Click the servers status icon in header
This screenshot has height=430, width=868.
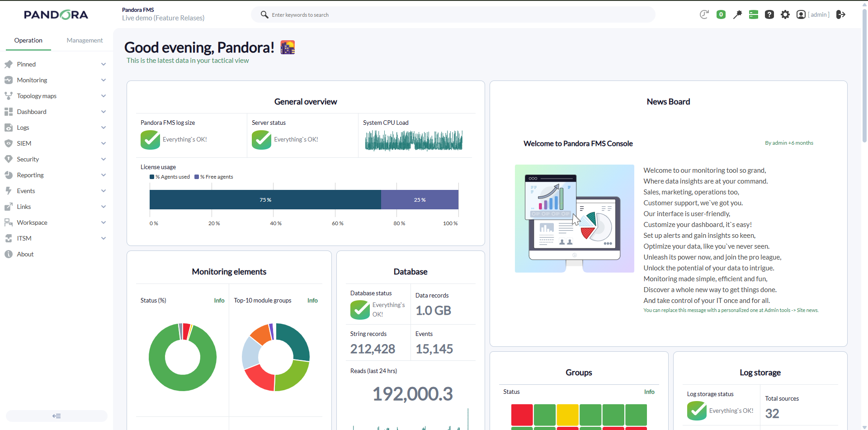tap(754, 14)
